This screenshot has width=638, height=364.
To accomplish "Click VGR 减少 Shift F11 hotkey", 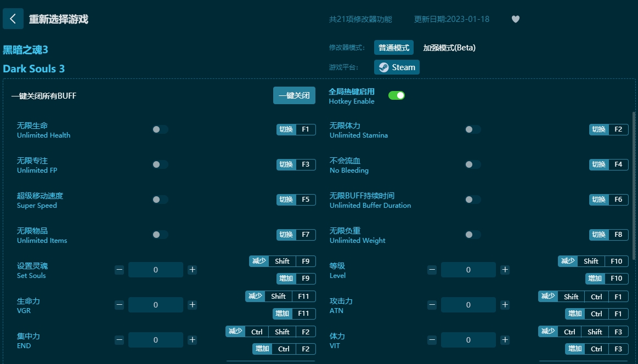I will point(281,296).
